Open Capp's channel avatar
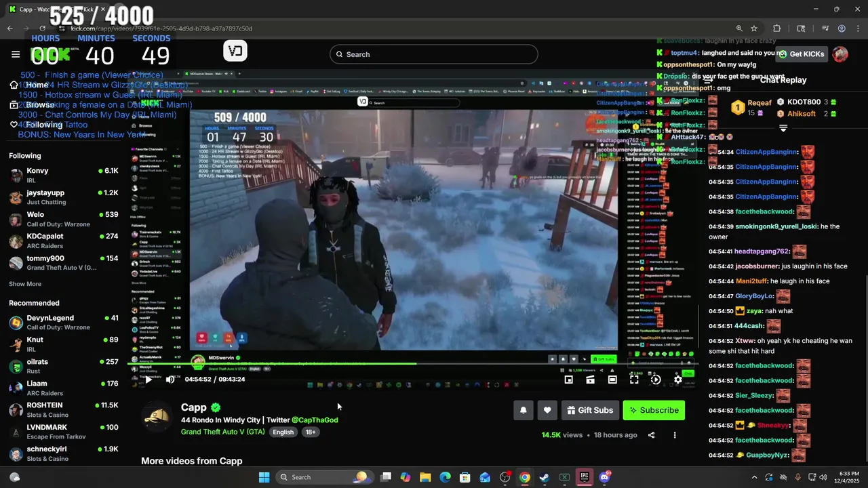The height and width of the screenshot is (488, 868). pyautogui.click(x=157, y=417)
